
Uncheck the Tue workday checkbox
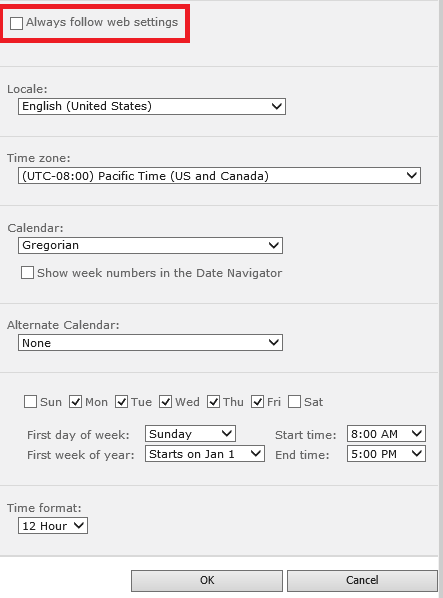tap(121, 402)
